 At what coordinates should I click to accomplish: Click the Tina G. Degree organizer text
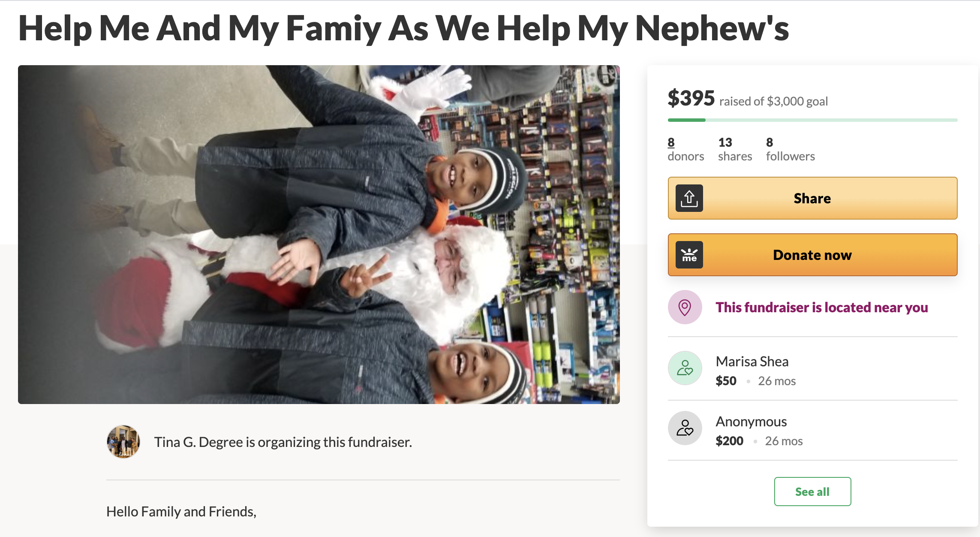283,442
